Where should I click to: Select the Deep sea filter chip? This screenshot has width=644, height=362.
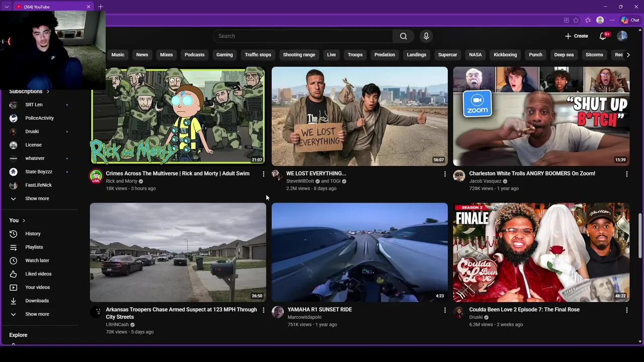pos(563,55)
